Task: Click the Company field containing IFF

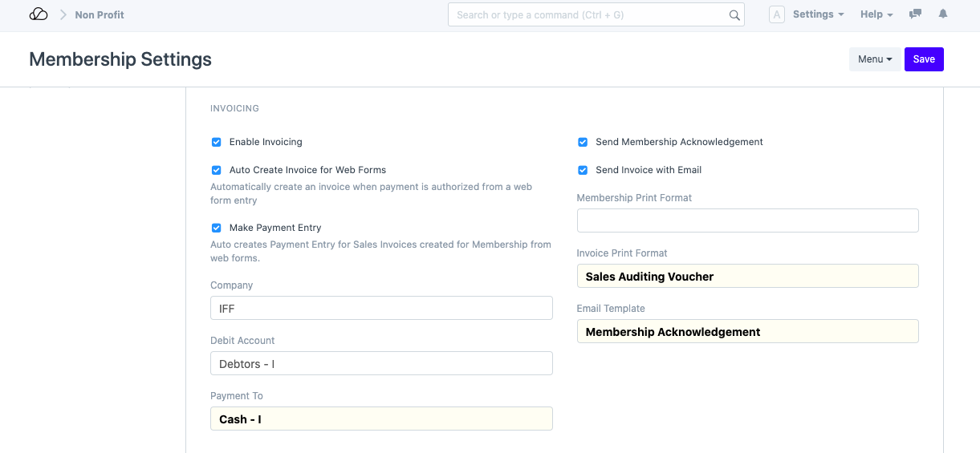Action: click(381, 308)
